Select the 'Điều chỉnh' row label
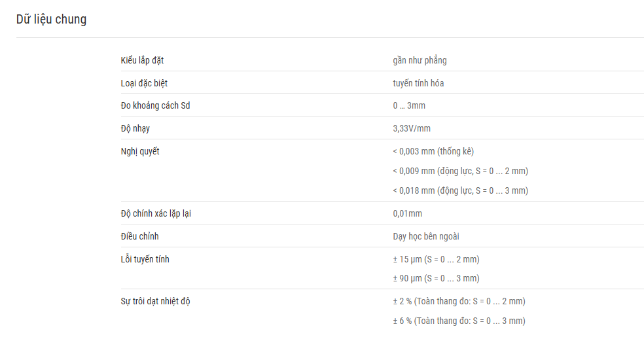Screen dimensions: 644x339 [x=139, y=236]
